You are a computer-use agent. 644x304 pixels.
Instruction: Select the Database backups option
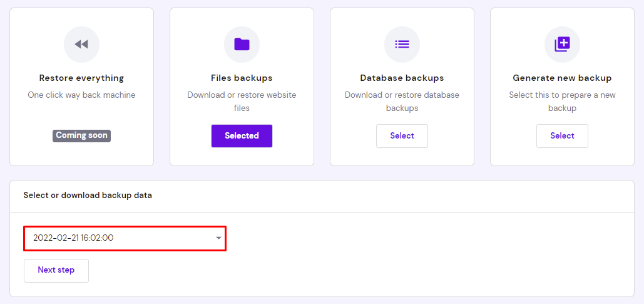[x=402, y=136]
